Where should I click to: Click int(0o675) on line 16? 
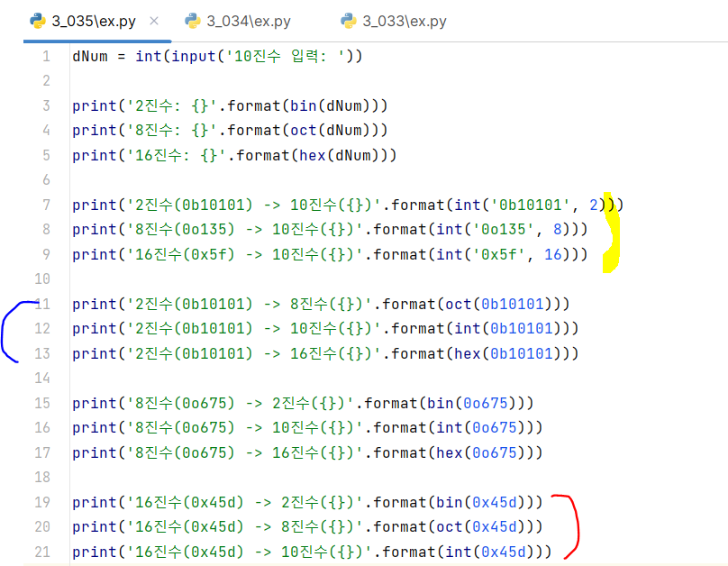pos(480,427)
